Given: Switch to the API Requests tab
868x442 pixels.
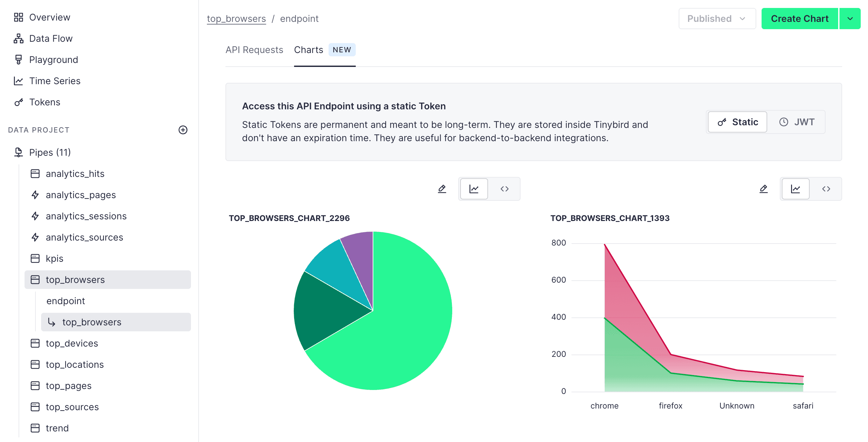Looking at the screenshot, I should point(254,50).
